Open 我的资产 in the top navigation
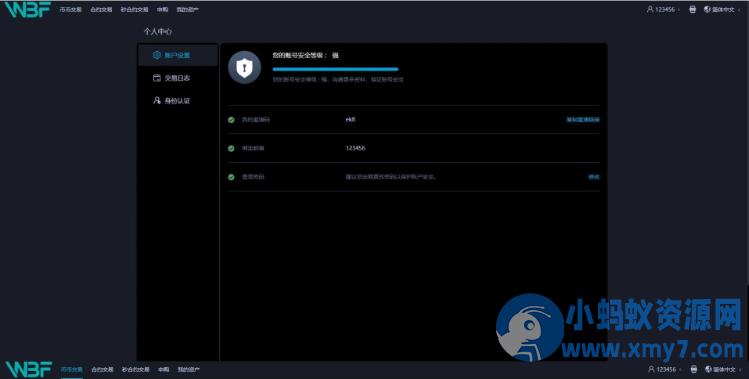This screenshot has height=379, width=749. [188, 10]
